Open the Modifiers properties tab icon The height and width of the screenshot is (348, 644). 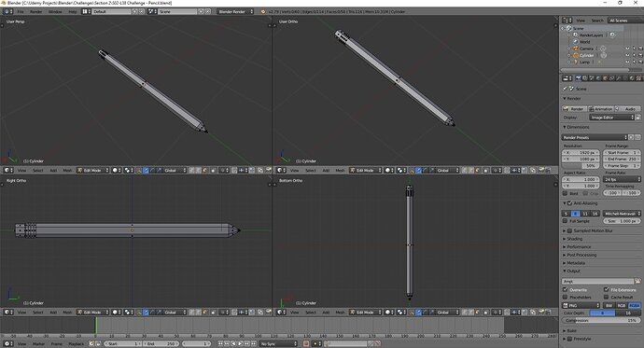(618, 78)
